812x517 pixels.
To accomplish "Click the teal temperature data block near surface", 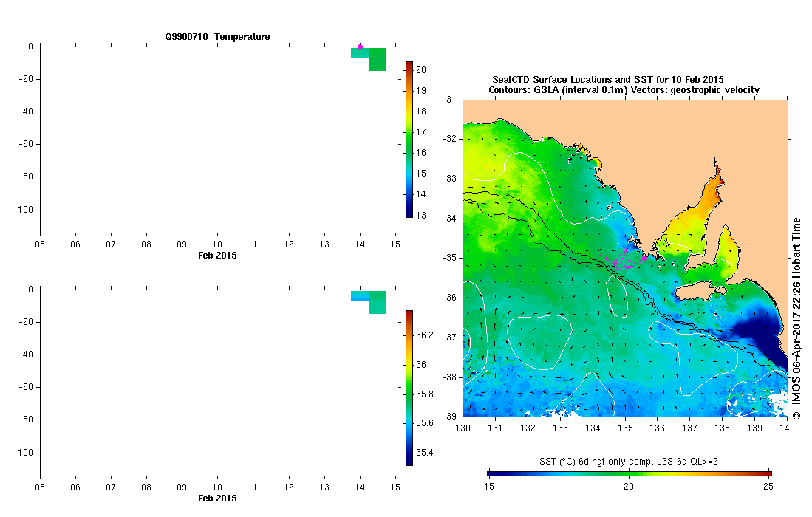I will click(x=360, y=52).
